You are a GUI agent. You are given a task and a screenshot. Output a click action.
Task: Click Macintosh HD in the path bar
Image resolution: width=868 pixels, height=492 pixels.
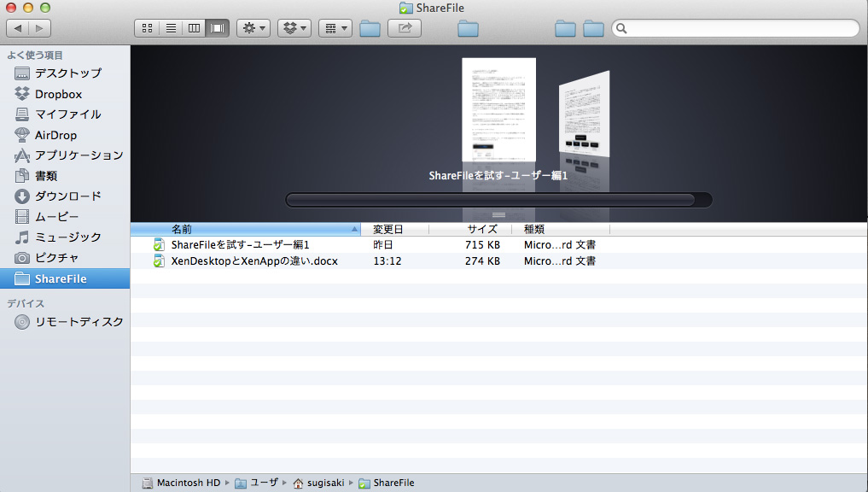[x=181, y=483]
